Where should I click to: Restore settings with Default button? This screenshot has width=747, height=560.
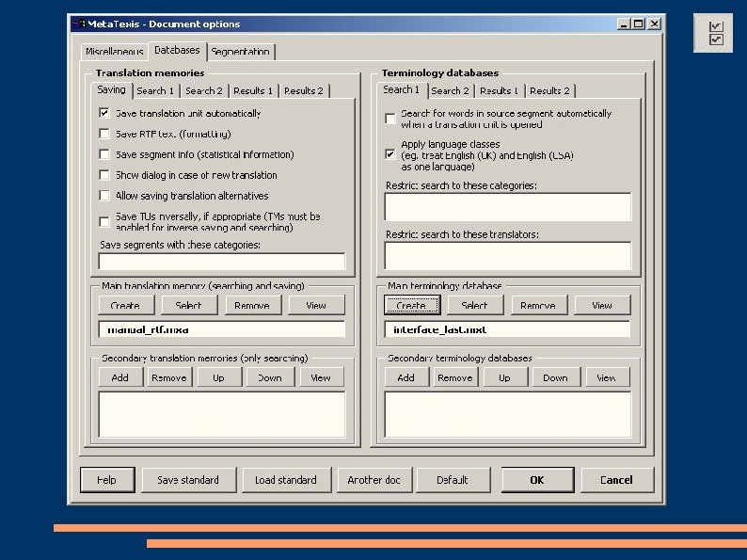point(453,480)
